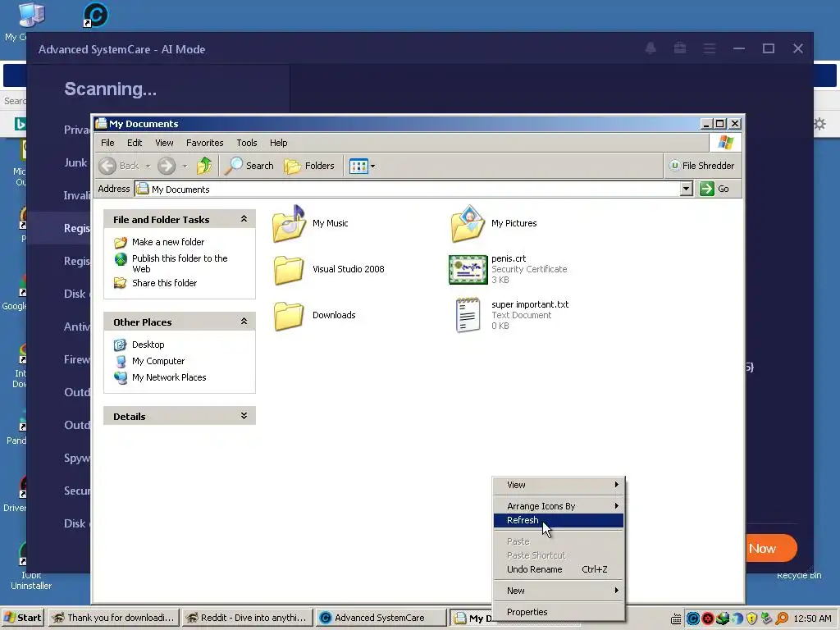Expand the Address bar dropdown
This screenshot has width=840, height=630.
(687, 189)
